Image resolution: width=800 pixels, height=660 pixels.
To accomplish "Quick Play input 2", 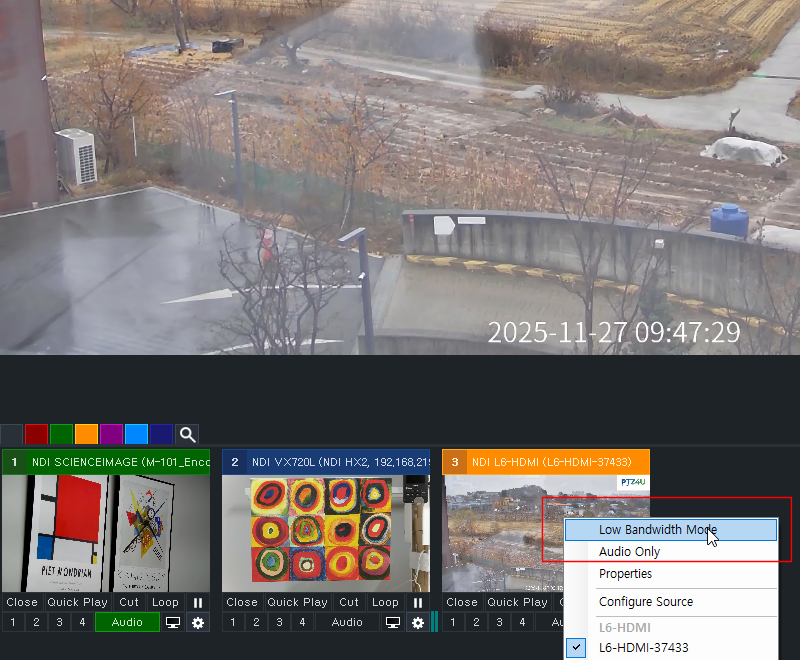I will coord(297,602).
